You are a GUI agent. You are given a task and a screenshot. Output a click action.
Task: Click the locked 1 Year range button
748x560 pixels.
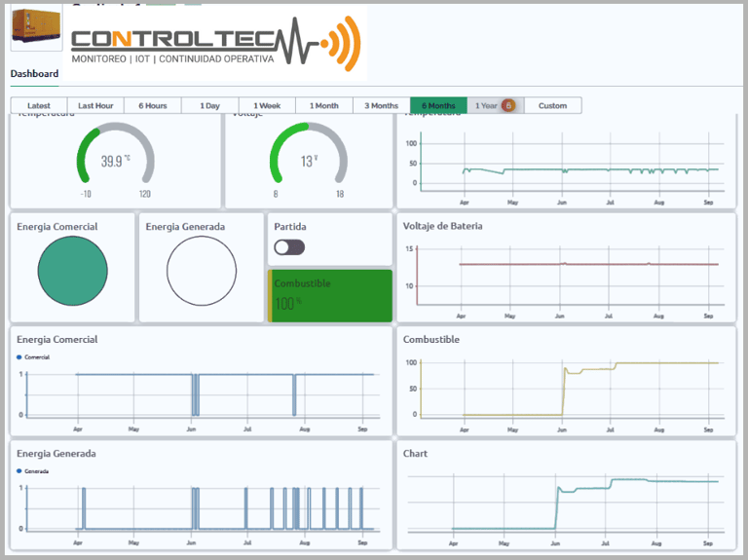496,105
